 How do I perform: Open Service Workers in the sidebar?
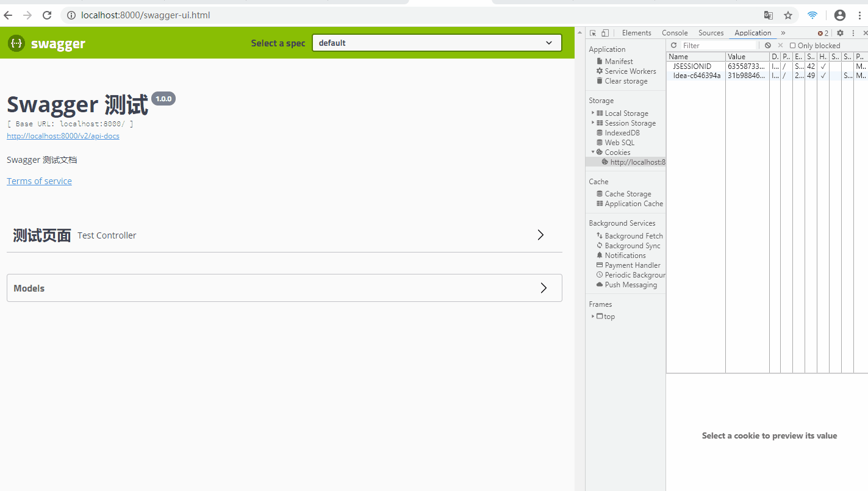626,71
